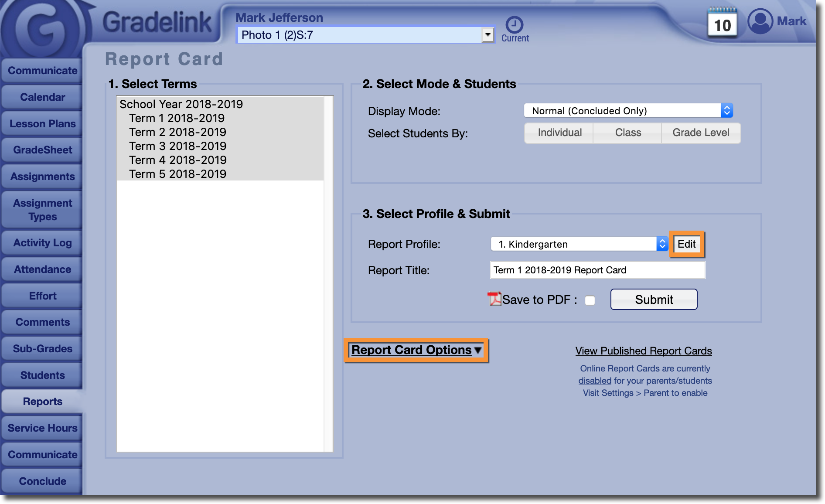Click the PDF icon beside Save to PDF

[x=494, y=299]
